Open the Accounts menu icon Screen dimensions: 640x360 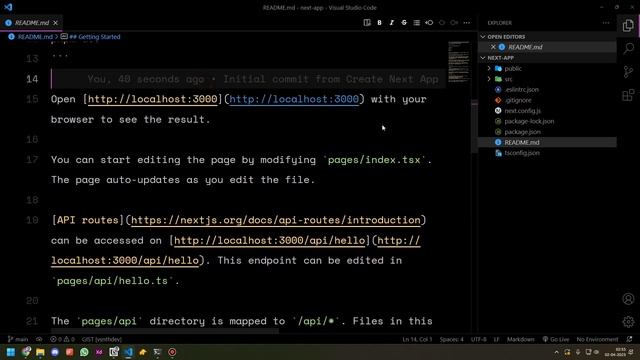coord(628,299)
